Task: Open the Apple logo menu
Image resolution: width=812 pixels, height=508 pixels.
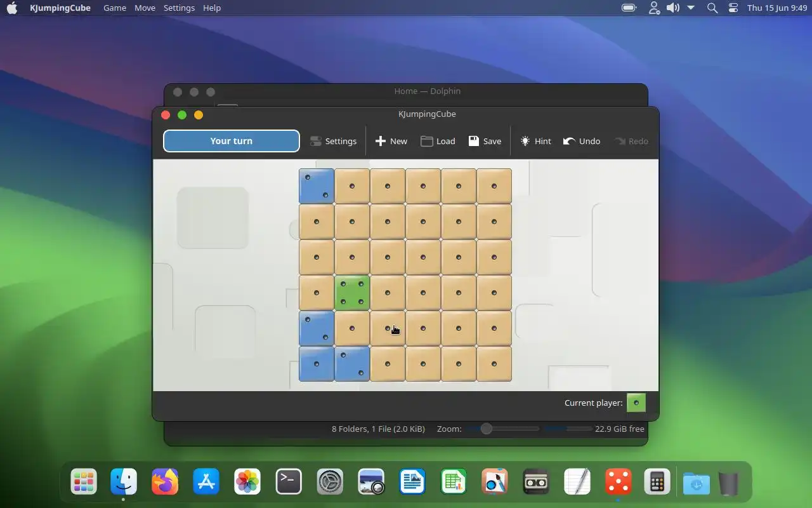Action: pos(12,8)
